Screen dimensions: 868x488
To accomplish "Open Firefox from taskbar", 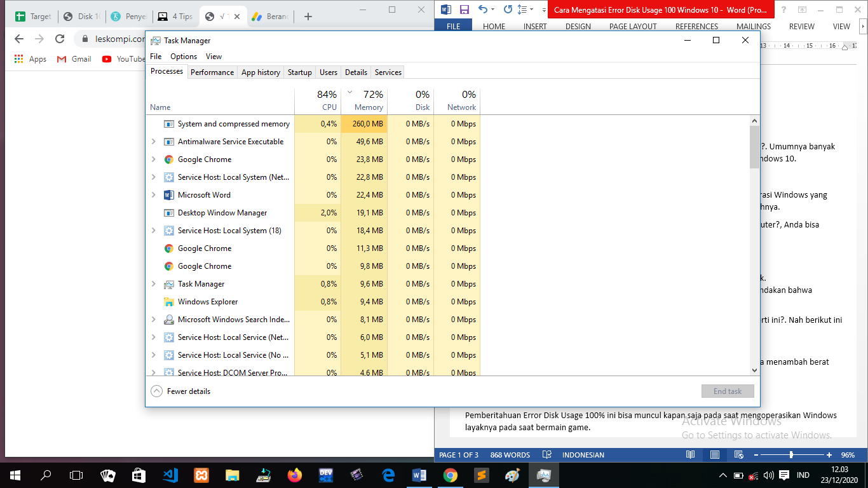I will pyautogui.click(x=294, y=475).
